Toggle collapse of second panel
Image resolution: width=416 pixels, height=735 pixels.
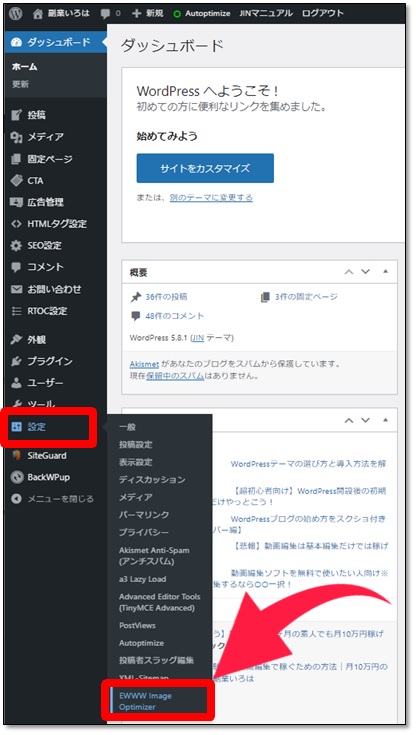(386, 420)
